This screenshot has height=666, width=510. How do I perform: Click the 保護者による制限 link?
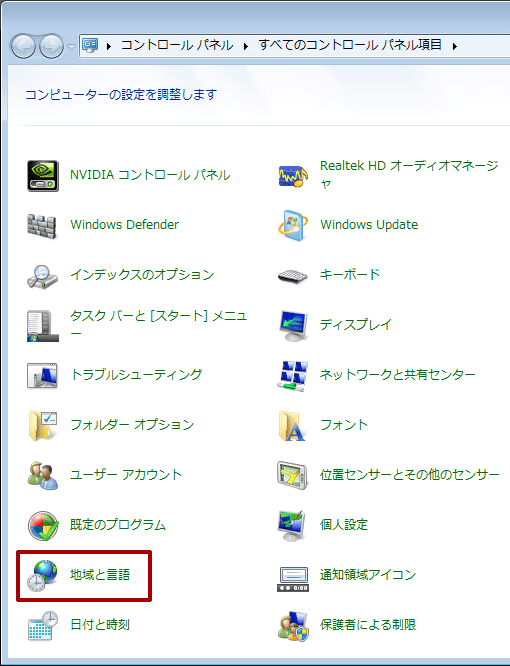[x=368, y=625]
